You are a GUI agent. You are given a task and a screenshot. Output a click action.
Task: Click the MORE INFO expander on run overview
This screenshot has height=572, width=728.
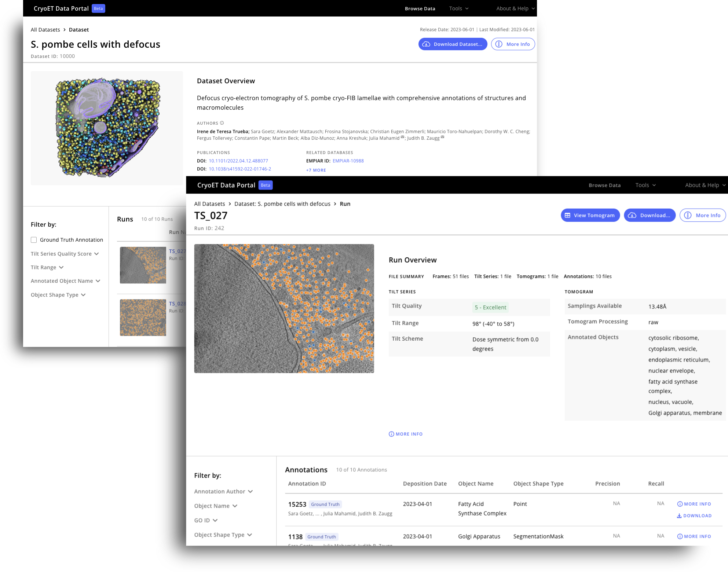click(405, 434)
